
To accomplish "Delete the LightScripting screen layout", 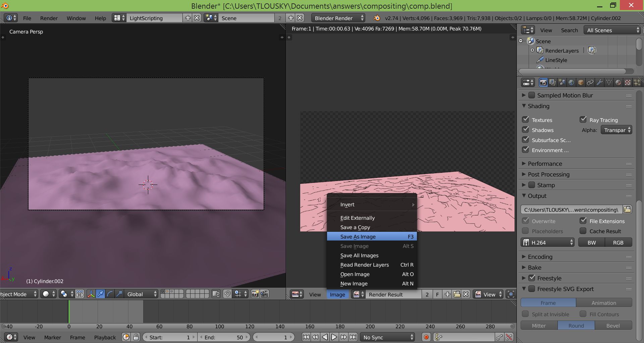I will [x=197, y=18].
